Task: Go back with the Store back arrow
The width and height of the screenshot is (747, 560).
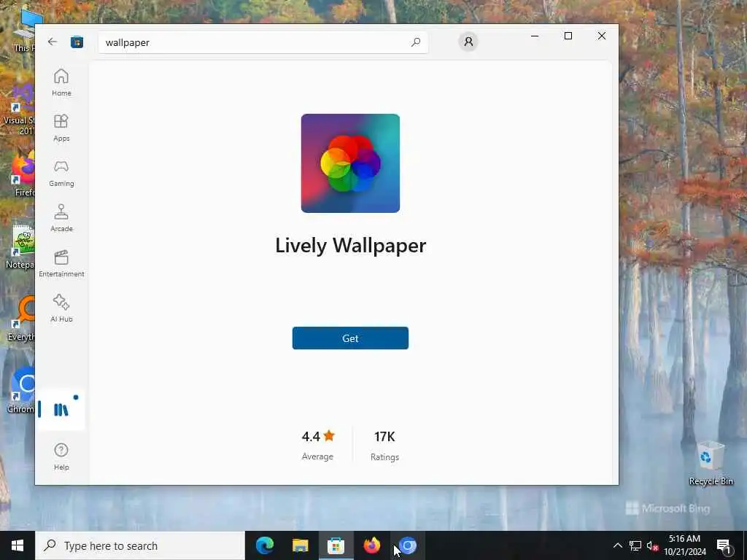Action: tap(53, 42)
